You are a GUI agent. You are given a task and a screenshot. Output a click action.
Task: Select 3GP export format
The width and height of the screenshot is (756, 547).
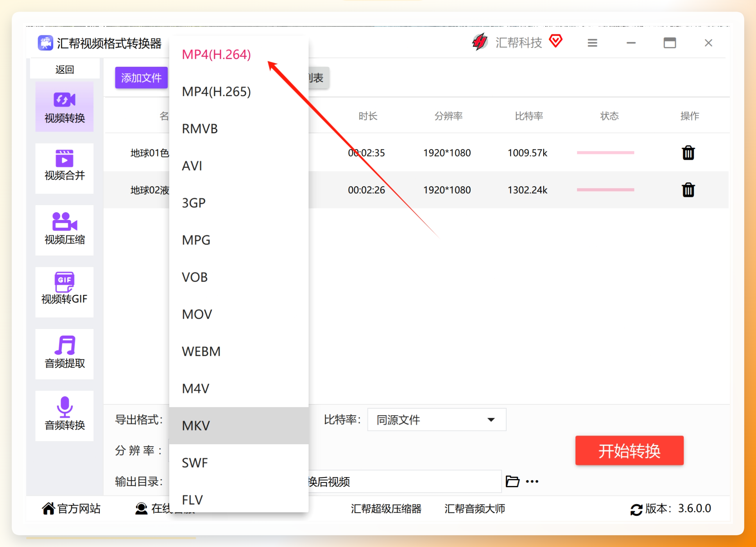click(239, 203)
